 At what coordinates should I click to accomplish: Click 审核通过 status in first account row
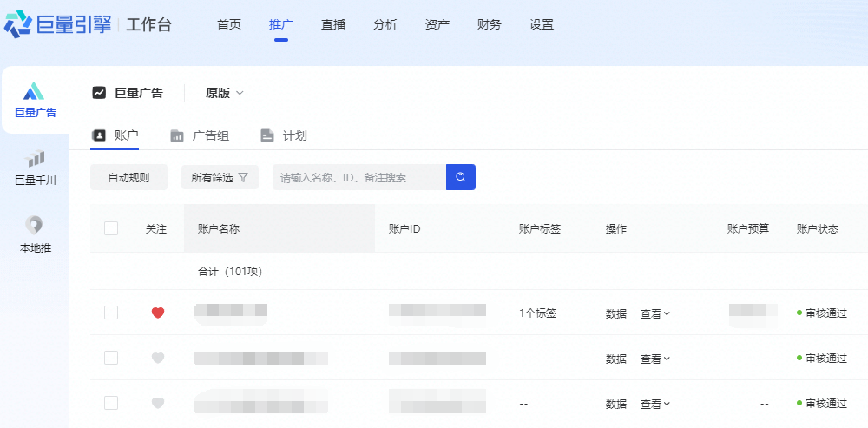coord(822,313)
